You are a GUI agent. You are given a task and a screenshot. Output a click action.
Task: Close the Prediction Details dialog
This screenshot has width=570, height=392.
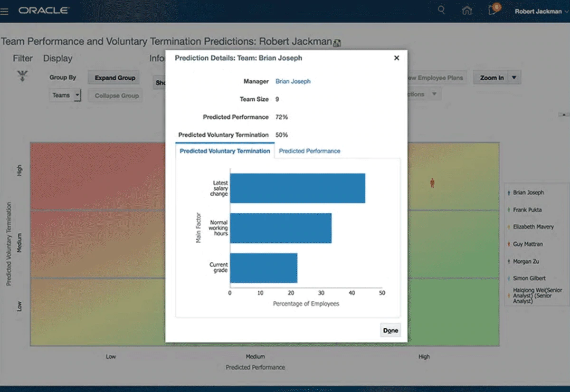397,58
